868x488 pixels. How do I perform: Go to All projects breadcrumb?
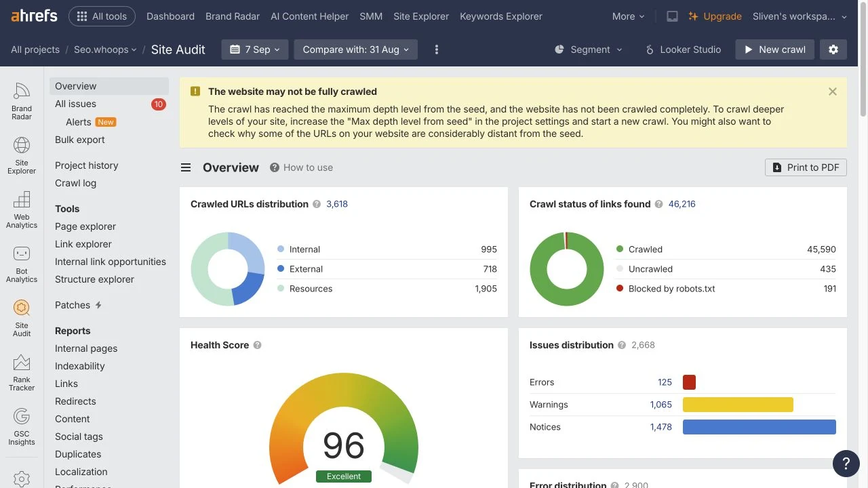point(35,49)
